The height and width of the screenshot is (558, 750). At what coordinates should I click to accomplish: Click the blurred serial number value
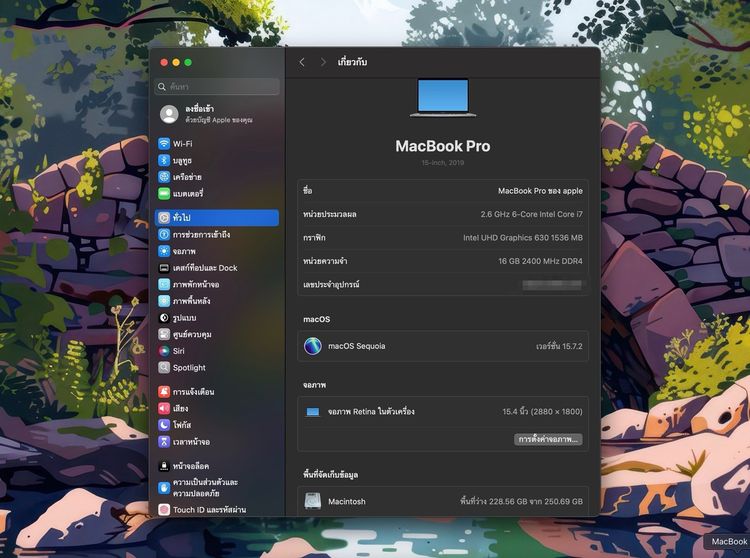pyautogui.click(x=552, y=285)
